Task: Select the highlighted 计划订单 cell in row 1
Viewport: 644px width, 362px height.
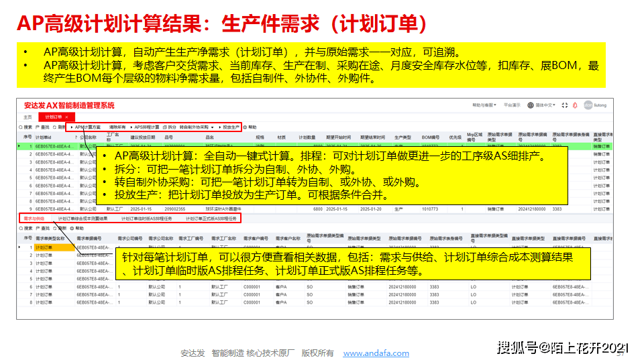Action: coord(54,247)
